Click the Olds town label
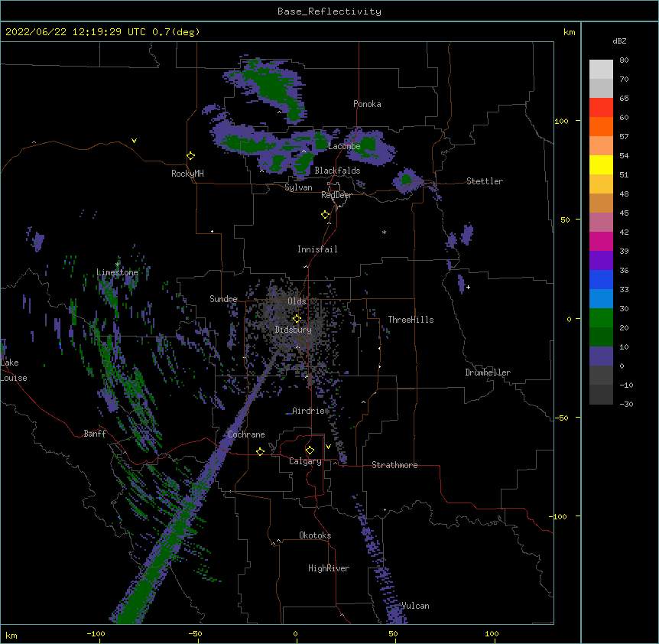The image size is (659, 644). 297,301
